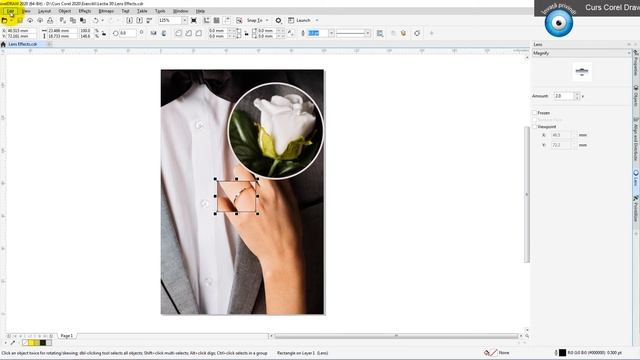This screenshot has height=360, width=640.
Task: Click the object width field
Action: click(x=62, y=31)
